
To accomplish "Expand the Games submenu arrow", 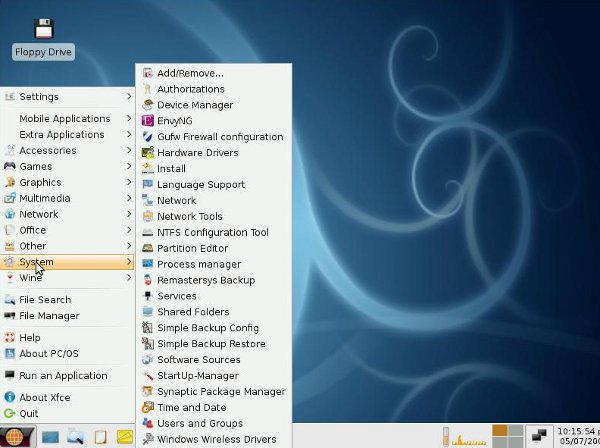I will pos(129,166).
